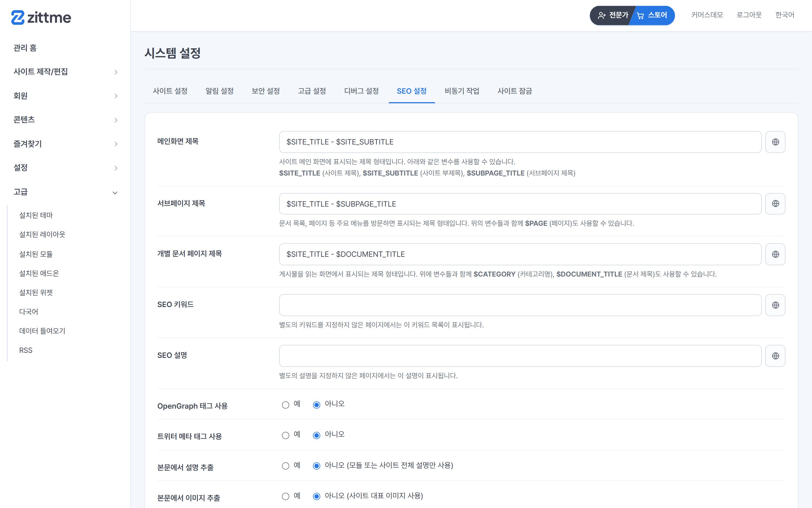Open globe language button for 개별 문서 페이지 제목
The image size is (812, 508).
(775, 254)
